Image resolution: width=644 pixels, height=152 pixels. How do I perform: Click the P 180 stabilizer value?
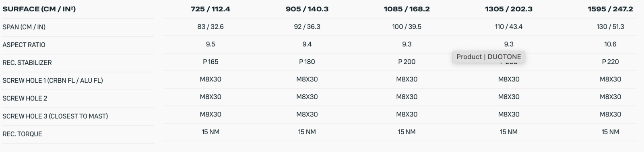[x=307, y=62]
